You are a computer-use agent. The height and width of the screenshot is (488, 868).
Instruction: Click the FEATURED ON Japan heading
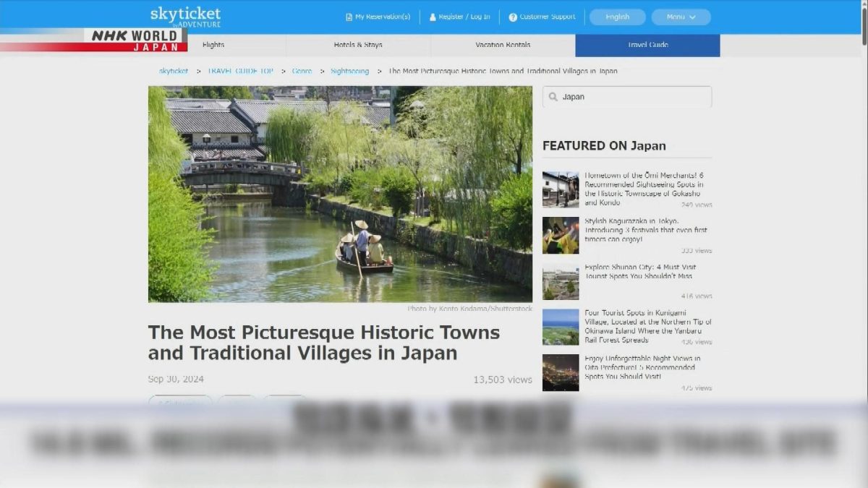pyautogui.click(x=604, y=145)
